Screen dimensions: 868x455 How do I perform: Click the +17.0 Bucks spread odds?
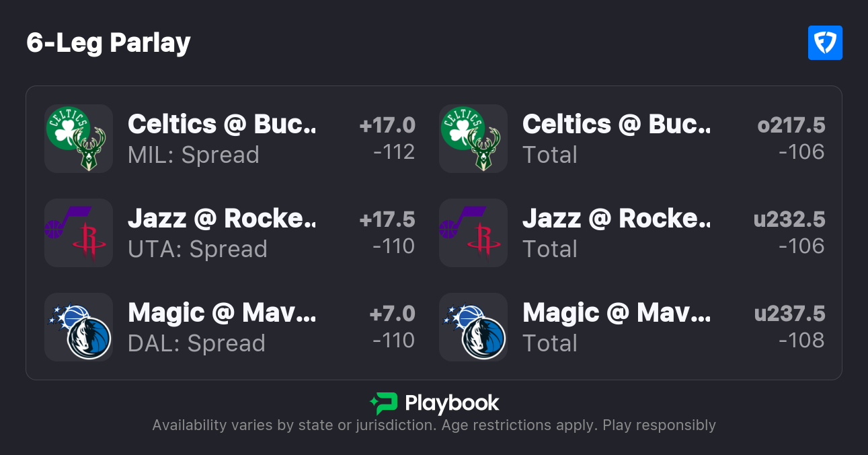[387, 125]
